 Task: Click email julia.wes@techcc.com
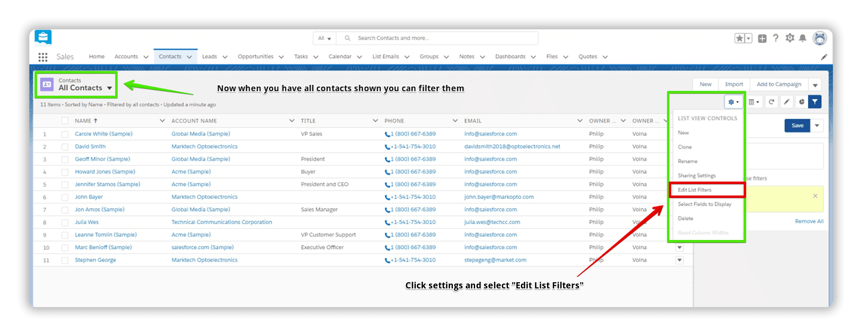[492, 222]
